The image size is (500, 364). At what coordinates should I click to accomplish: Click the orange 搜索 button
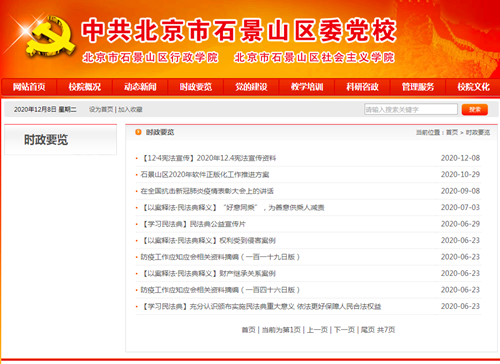(475, 109)
